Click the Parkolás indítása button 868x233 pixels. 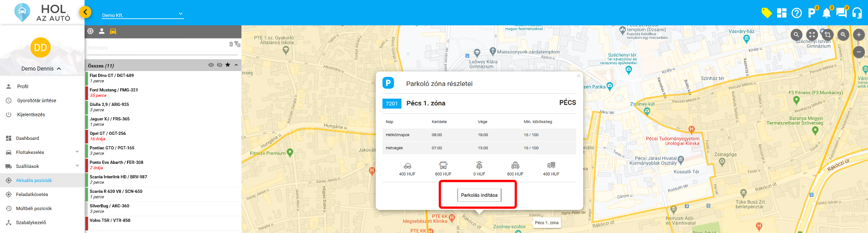pos(479,195)
